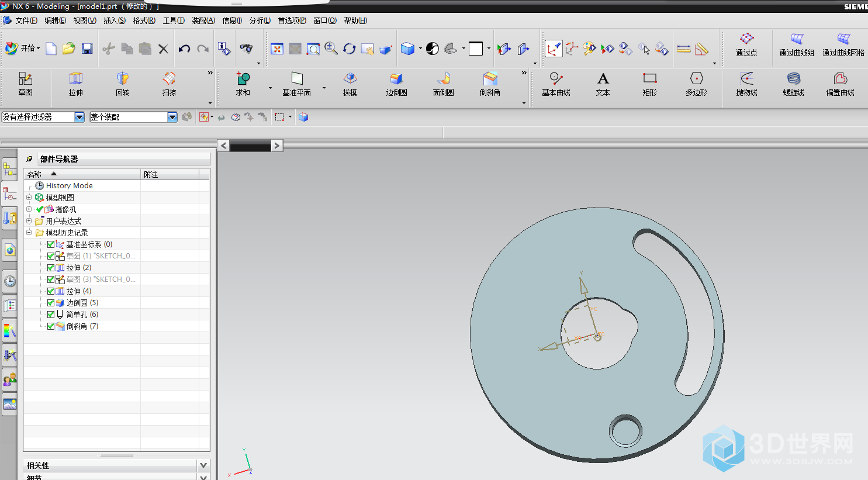The height and width of the screenshot is (480, 868).
Task: Click the Through Curve Mesh (通过曲线网格) tool
Action: [843, 44]
